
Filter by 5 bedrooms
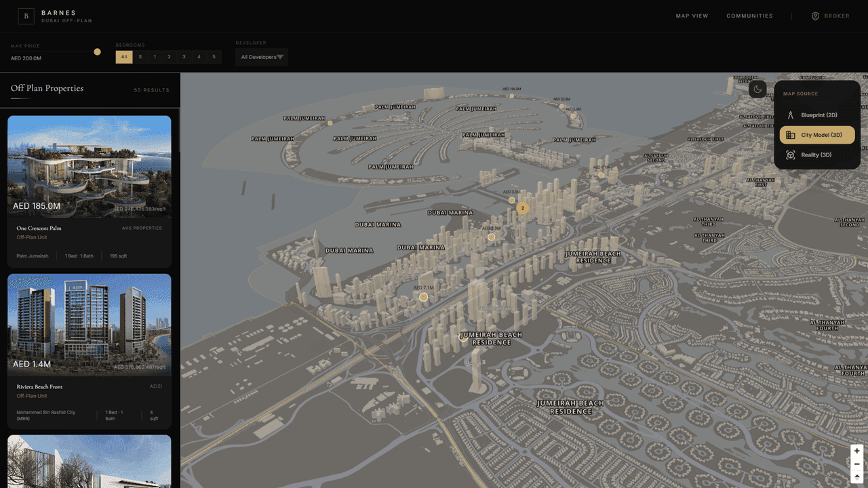tap(214, 57)
